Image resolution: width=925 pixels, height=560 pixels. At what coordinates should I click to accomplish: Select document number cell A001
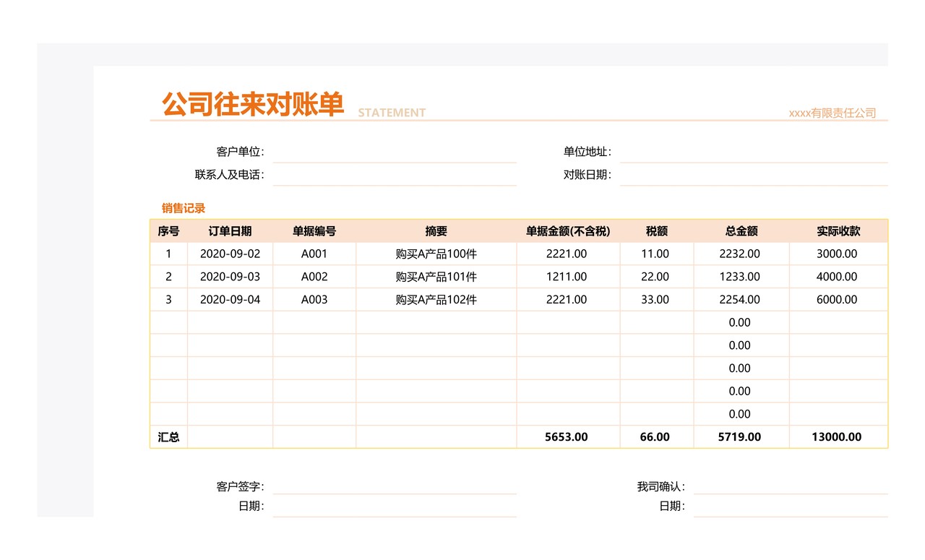314,254
